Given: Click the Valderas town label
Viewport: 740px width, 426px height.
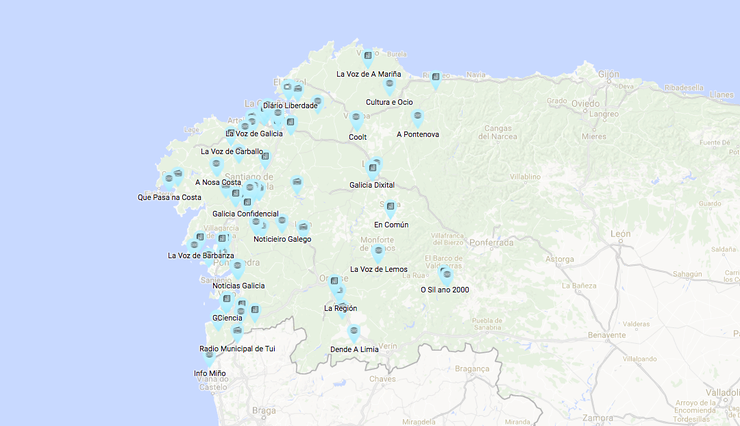Looking at the screenshot, I should [x=636, y=324].
